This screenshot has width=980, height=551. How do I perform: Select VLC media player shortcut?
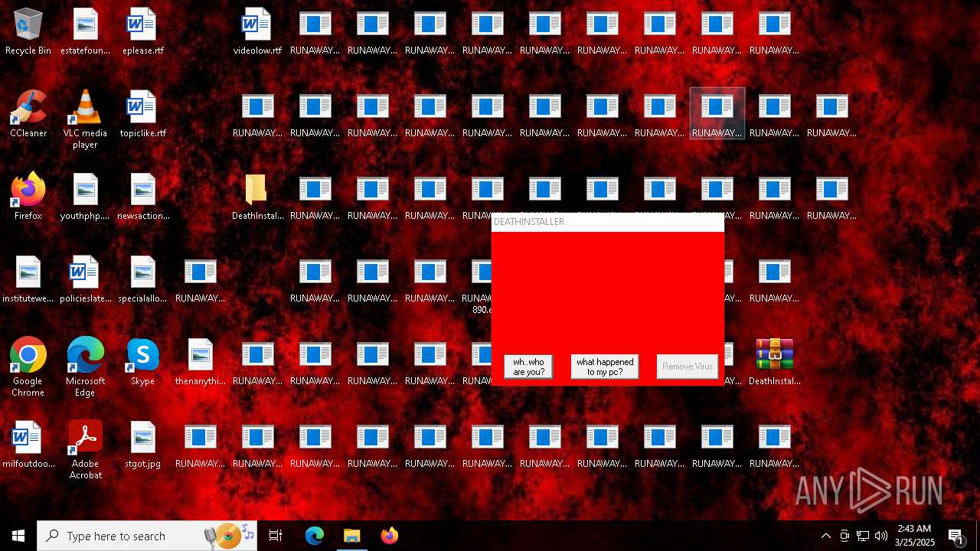85,119
